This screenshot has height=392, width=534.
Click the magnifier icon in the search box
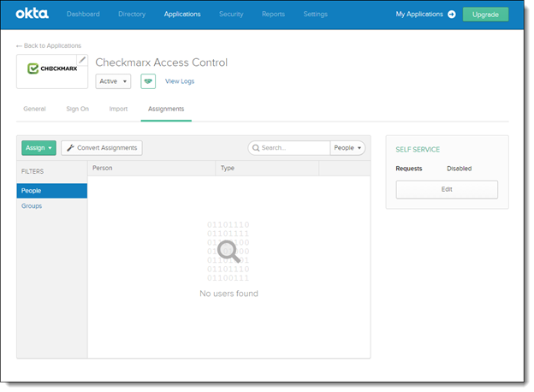256,148
